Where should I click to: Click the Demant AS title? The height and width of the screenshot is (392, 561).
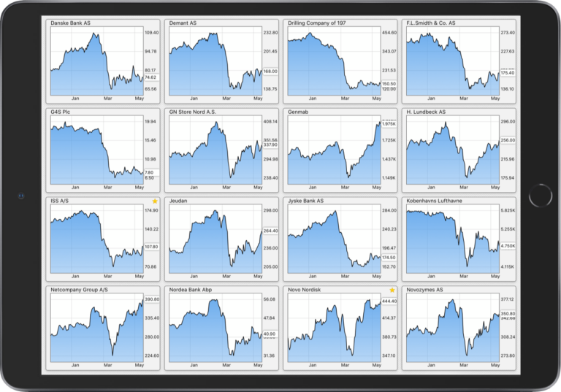point(183,23)
